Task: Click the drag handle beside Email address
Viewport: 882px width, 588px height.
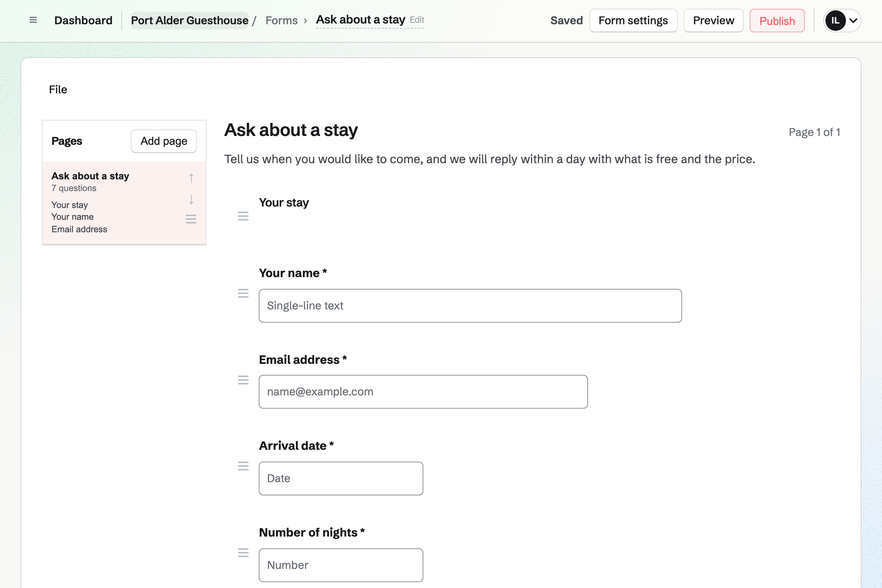Action: pos(243,380)
